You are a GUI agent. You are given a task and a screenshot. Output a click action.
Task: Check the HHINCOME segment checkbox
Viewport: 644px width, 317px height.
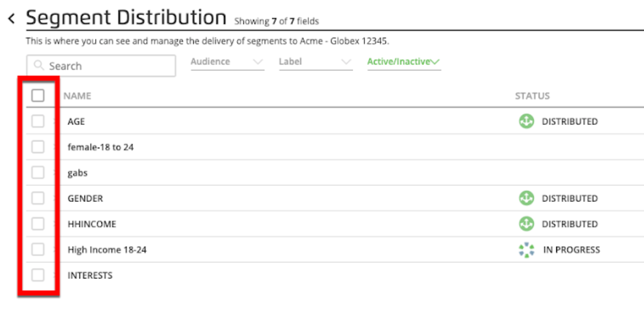coord(38,224)
